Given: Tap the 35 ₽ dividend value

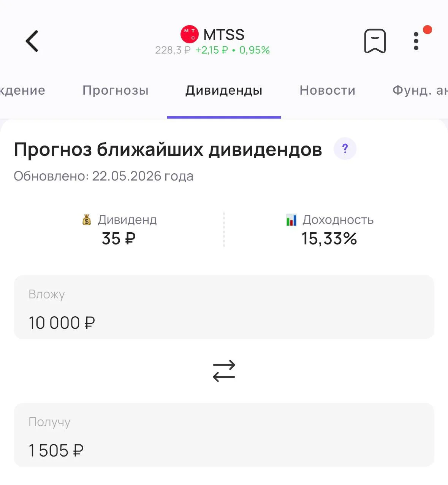Looking at the screenshot, I should coord(119,239).
